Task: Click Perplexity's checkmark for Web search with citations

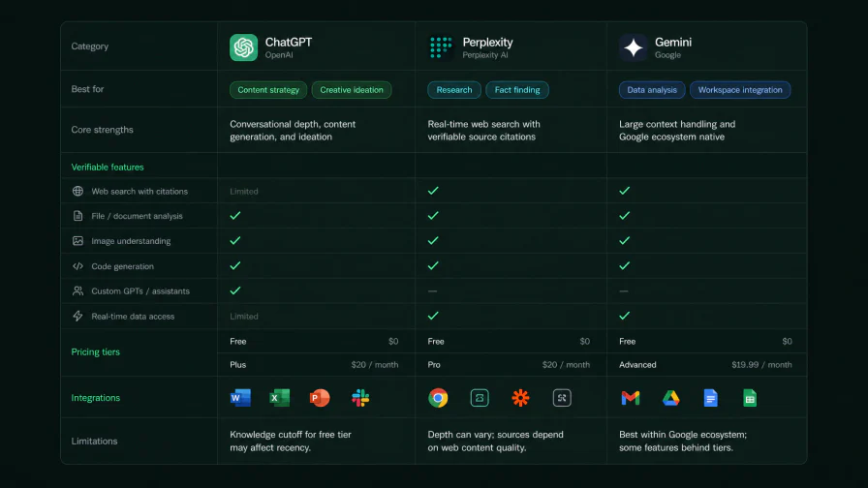Action: click(x=433, y=191)
